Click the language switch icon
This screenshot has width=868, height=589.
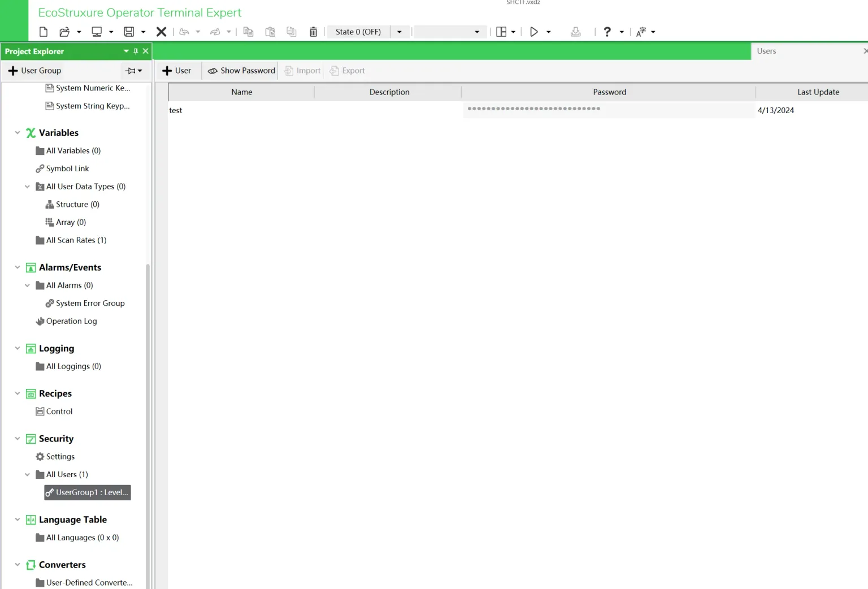pyautogui.click(x=641, y=32)
